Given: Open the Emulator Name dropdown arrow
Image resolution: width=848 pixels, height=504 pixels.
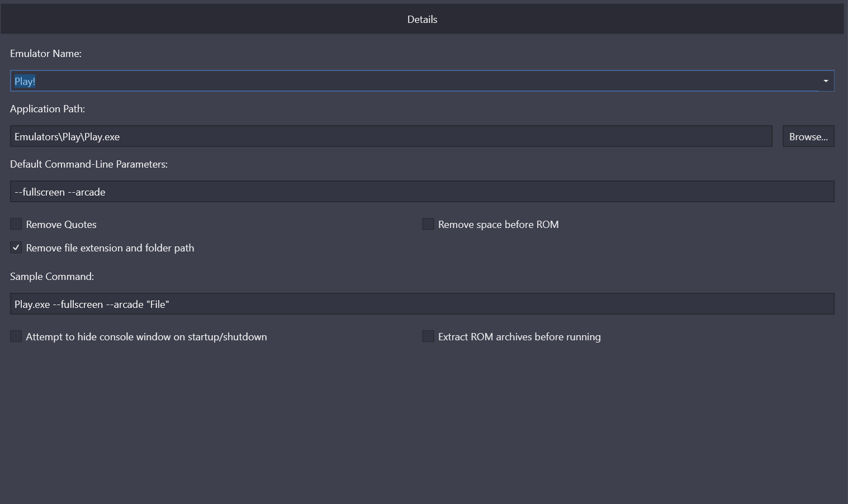Looking at the screenshot, I should 826,81.
